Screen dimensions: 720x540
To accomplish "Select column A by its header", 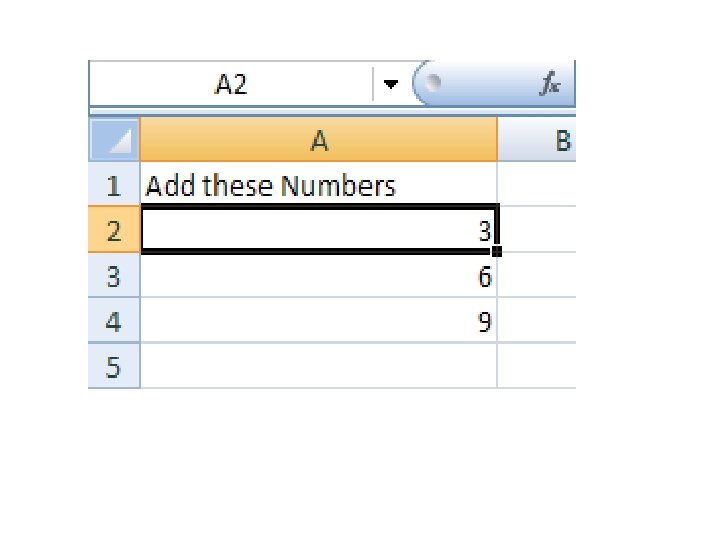I will (319, 141).
